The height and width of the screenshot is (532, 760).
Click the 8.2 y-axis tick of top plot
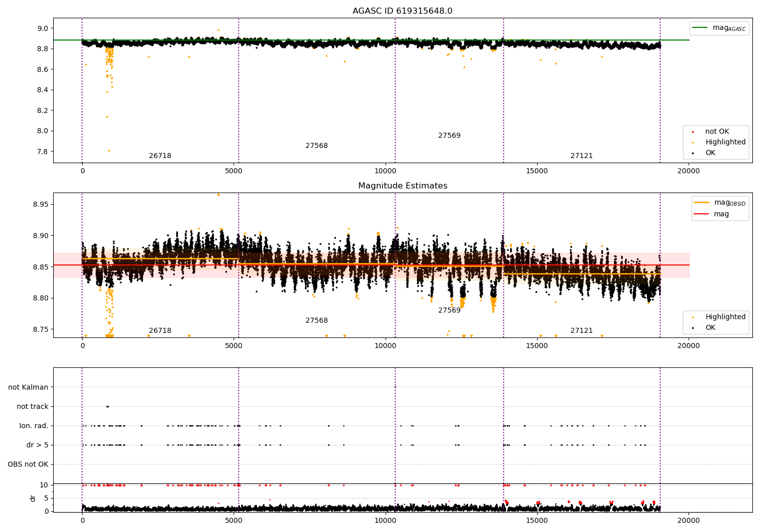[x=43, y=110]
